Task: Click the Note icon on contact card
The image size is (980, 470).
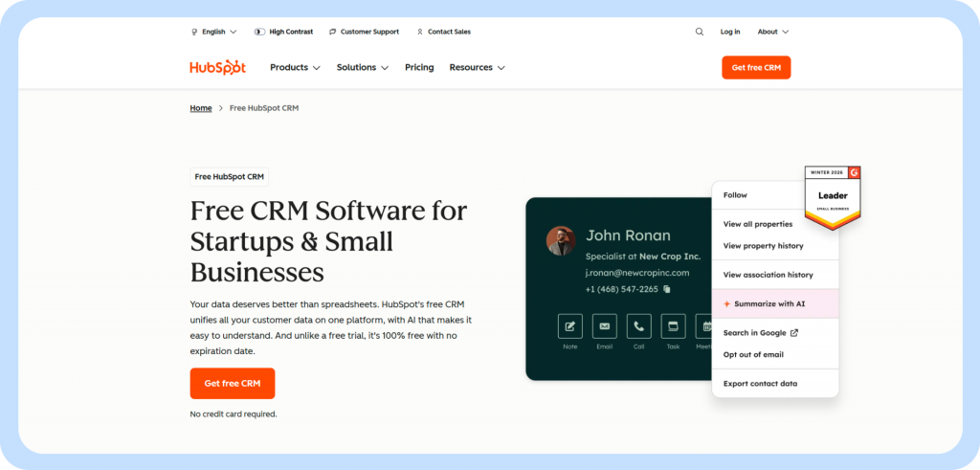Action: (570, 326)
